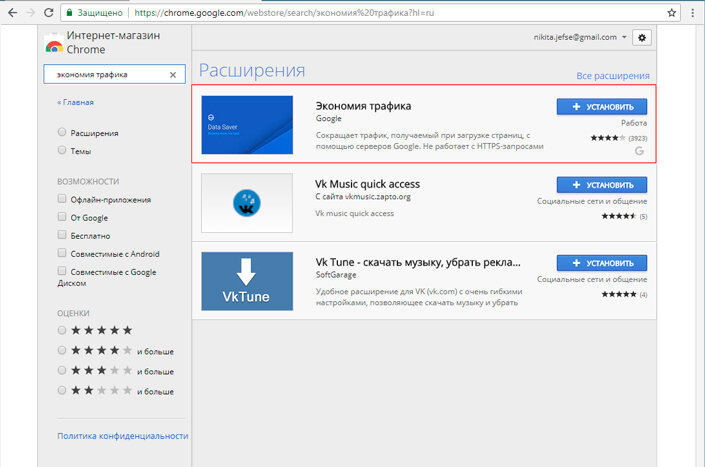Enable the От Google checkbox
This screenshot has width=705, height=467.
tap(62, 217)
